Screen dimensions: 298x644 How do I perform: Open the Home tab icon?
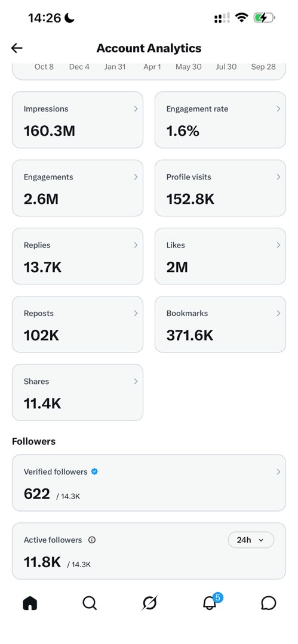tap(30, 603)
